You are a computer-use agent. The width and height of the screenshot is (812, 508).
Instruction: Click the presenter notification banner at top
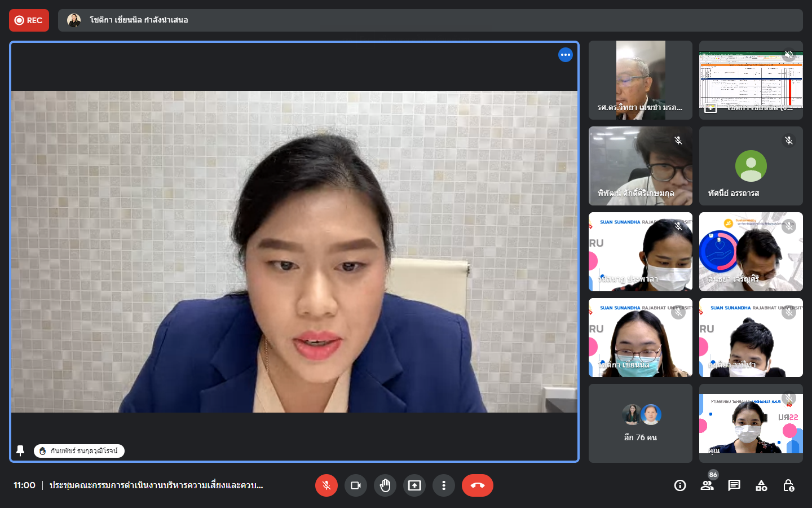tap(430, 20)
